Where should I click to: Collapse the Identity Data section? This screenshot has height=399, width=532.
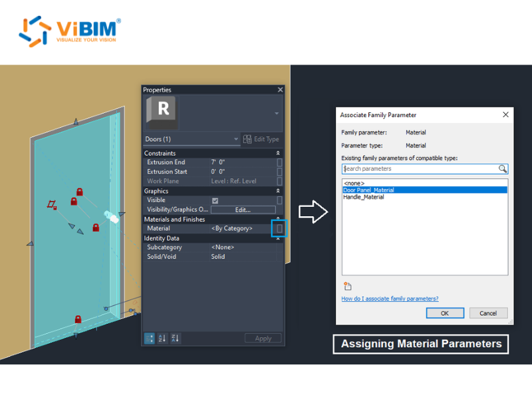pos(278,239)
